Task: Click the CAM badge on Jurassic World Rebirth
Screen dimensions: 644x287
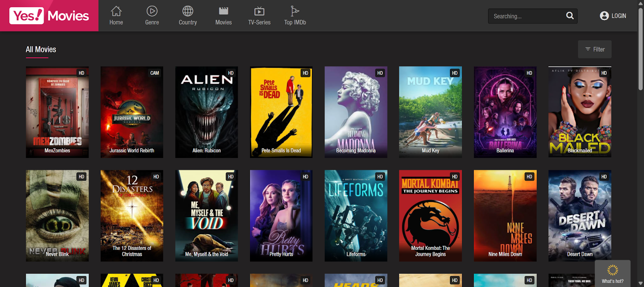Action: [155, 73]
